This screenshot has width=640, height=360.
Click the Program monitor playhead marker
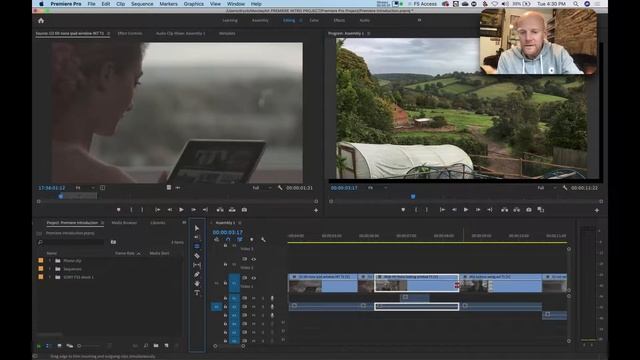[413, 196]
